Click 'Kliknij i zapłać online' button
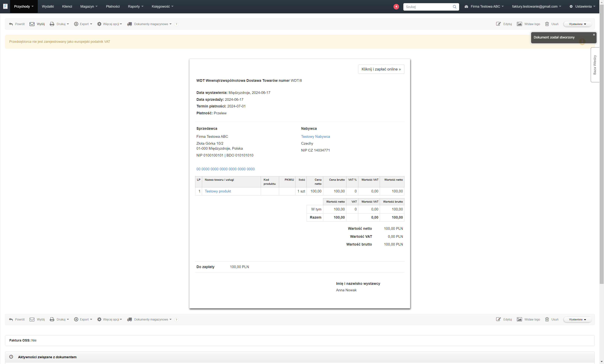 (381, 69)
